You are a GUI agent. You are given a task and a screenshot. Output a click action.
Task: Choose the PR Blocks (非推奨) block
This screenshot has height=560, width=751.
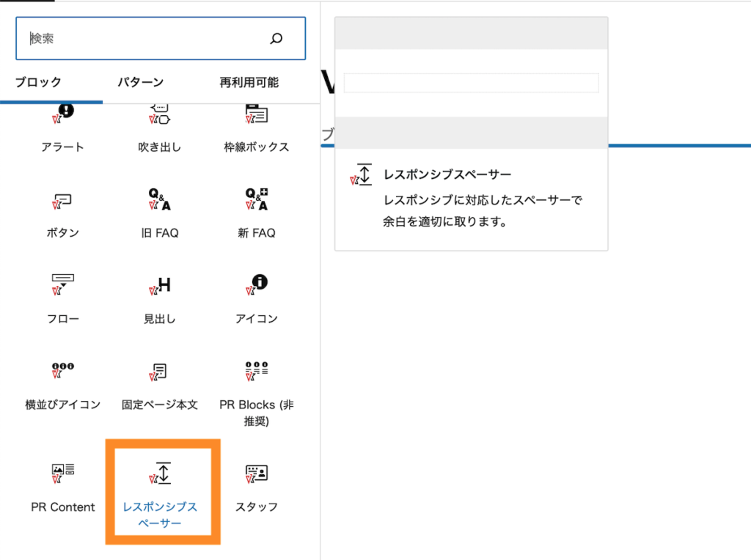tap(257, 392)
